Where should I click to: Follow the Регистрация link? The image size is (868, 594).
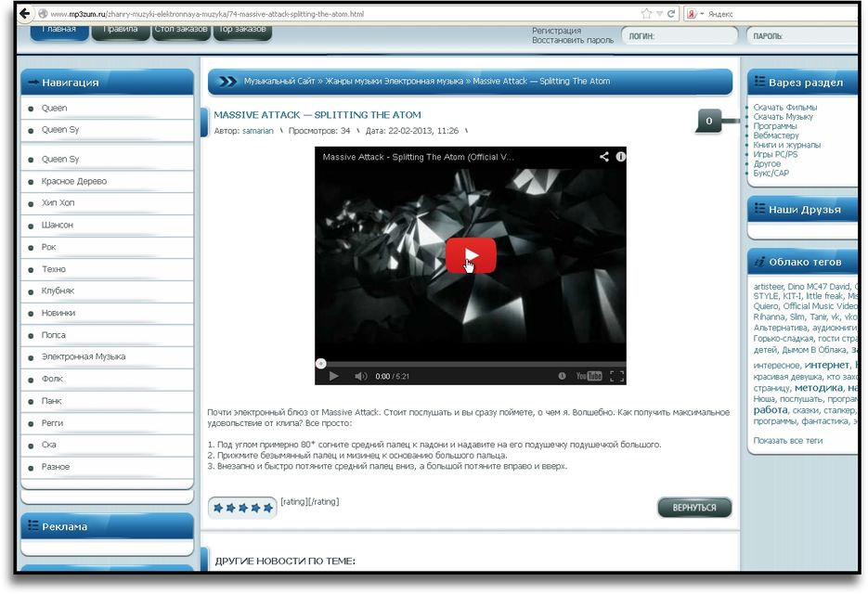556,31
